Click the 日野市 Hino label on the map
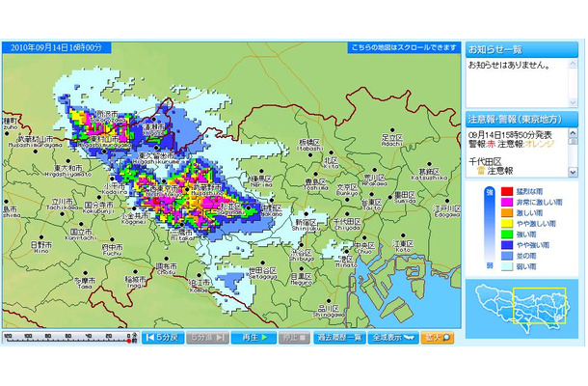The width and height of the screenshot is (588, 386). click(40, 247)
